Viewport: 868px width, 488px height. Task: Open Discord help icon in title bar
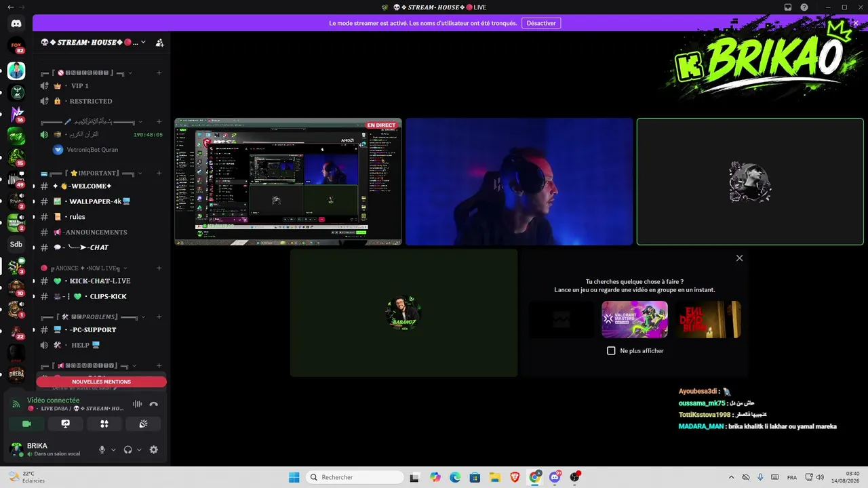(804, 7)
